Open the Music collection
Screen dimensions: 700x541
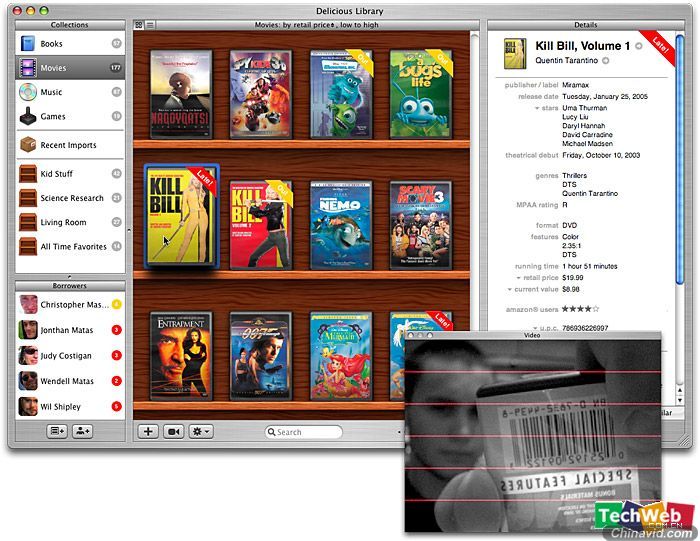click(x=70, y=92)
